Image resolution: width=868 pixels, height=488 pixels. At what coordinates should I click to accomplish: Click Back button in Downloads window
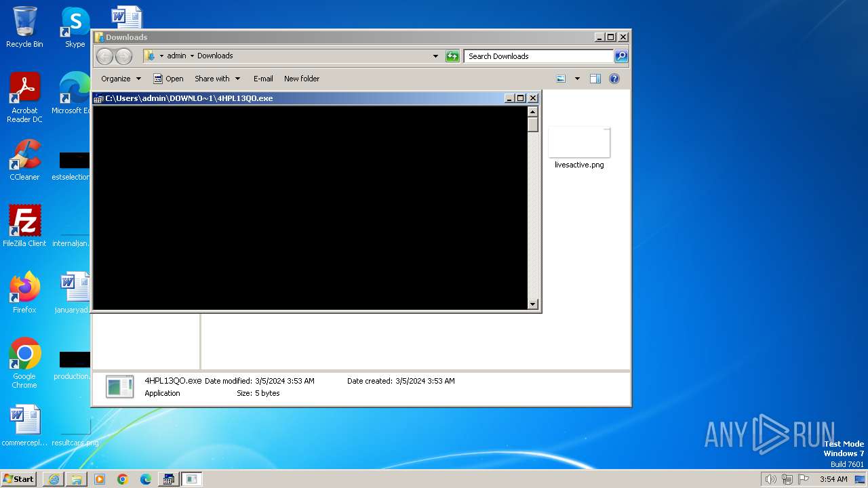pyautogui.click(x=104, y=56)
